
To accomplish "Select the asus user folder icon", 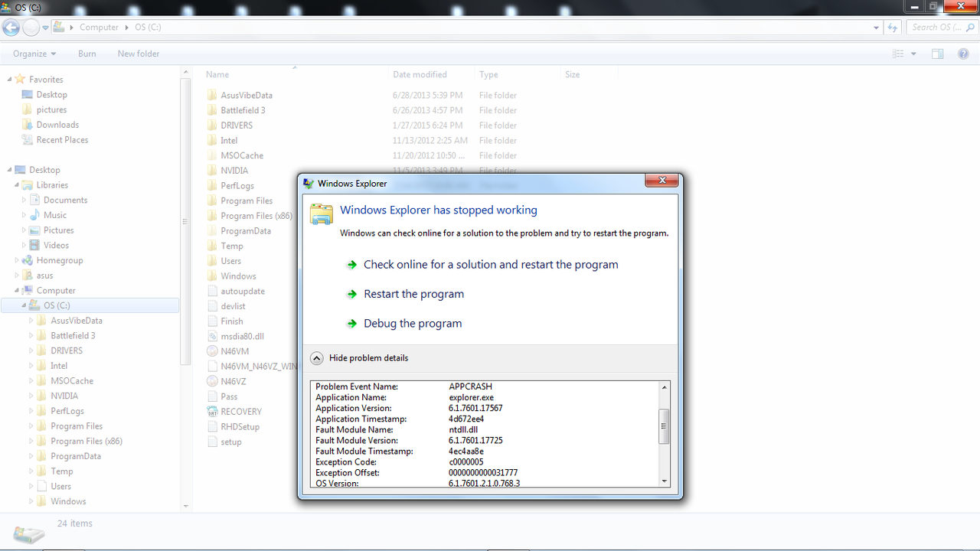I will pyautogui.click(x=28, y=275).
